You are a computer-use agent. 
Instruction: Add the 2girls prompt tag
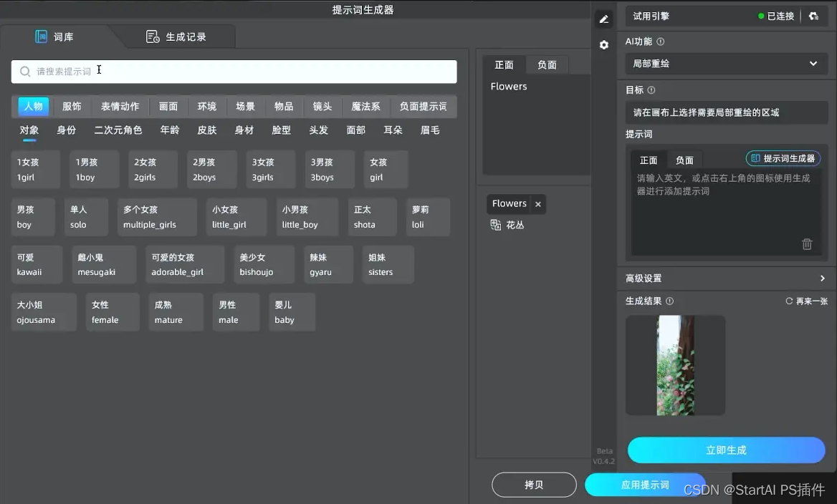(x=153, y=170)
